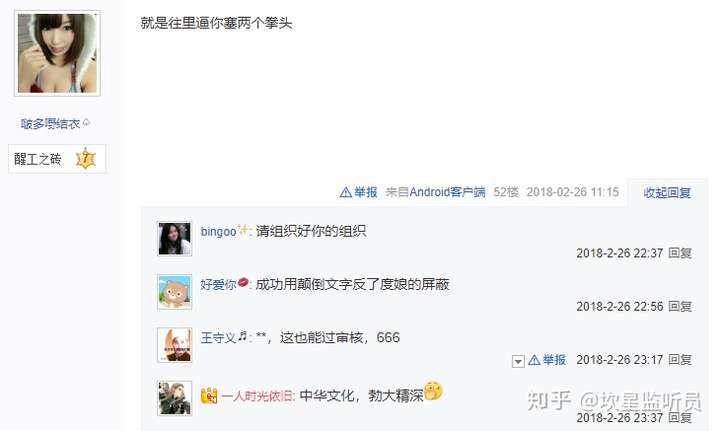
Task: Open the 来自Android客户端 link
Action: point(435,192)
